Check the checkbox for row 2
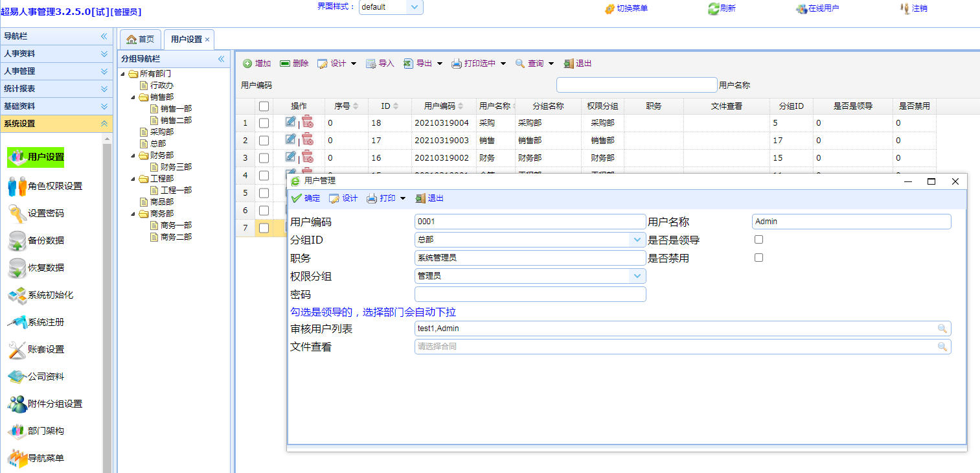The image size is (980, 473). pyautogui.click(x=264, y=141)
